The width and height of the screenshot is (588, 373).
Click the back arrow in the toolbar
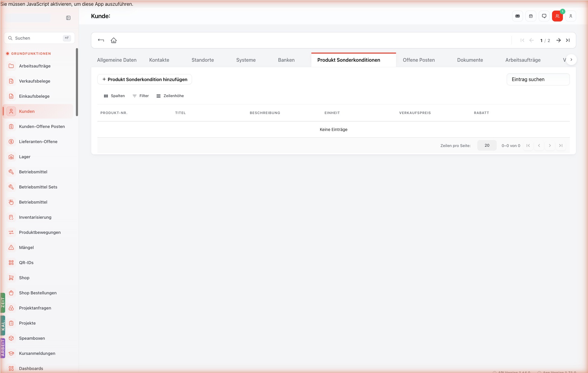101,40
